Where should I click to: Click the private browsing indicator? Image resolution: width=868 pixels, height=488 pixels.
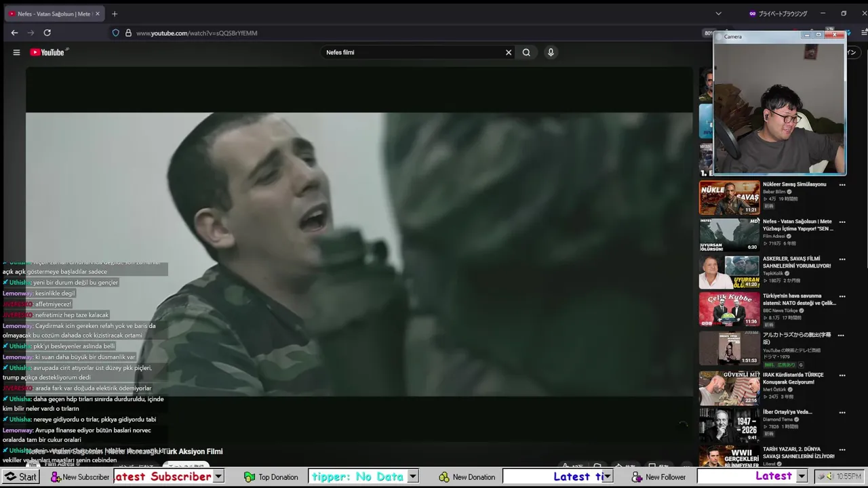[x=778, y=14]
